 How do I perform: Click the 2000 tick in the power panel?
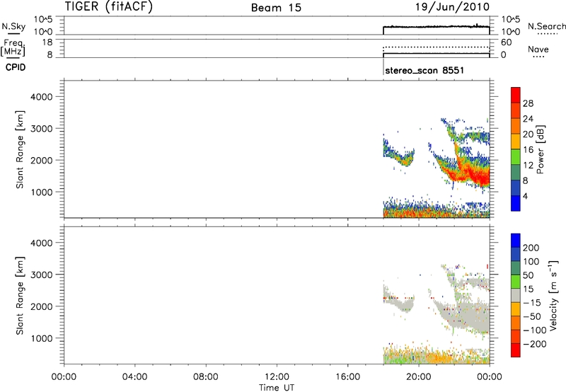(42, 160)
